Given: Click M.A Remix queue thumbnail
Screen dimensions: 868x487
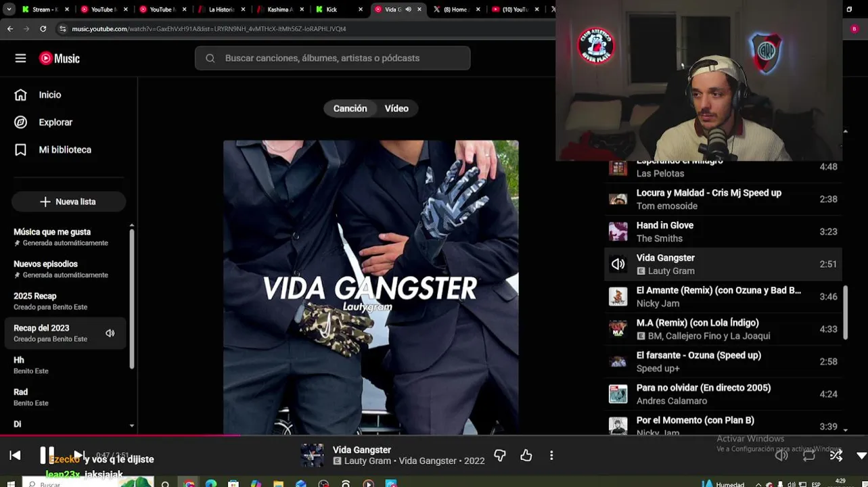Looking at the screenshot, I should 618,329.
